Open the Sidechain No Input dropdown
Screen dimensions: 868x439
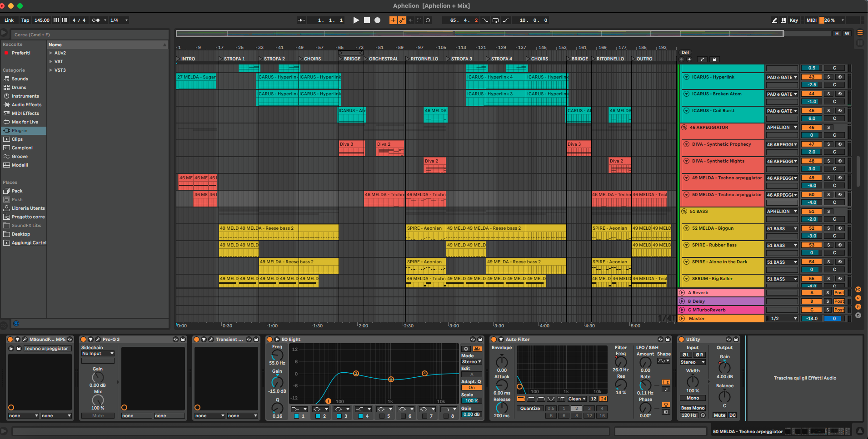coord(98,353)
